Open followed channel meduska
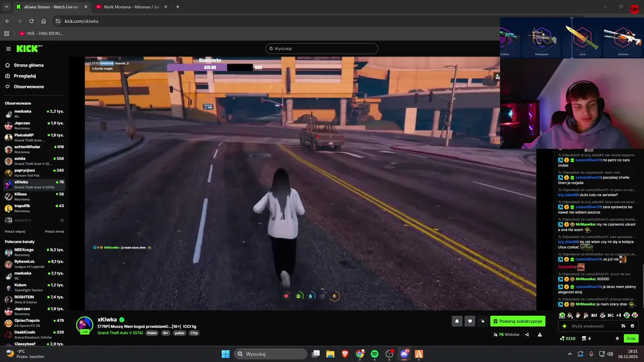This screenshot has height=362, width=644. point(34,114)
